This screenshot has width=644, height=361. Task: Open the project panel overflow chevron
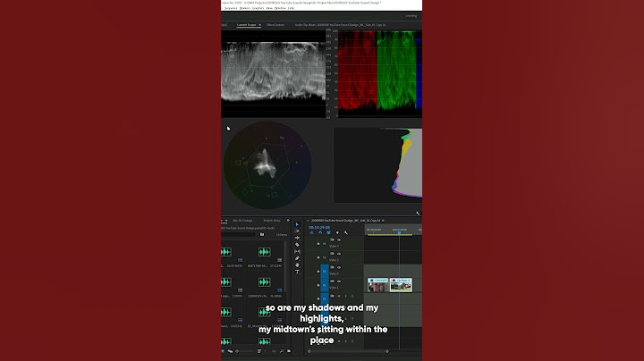tap(288, 221)
